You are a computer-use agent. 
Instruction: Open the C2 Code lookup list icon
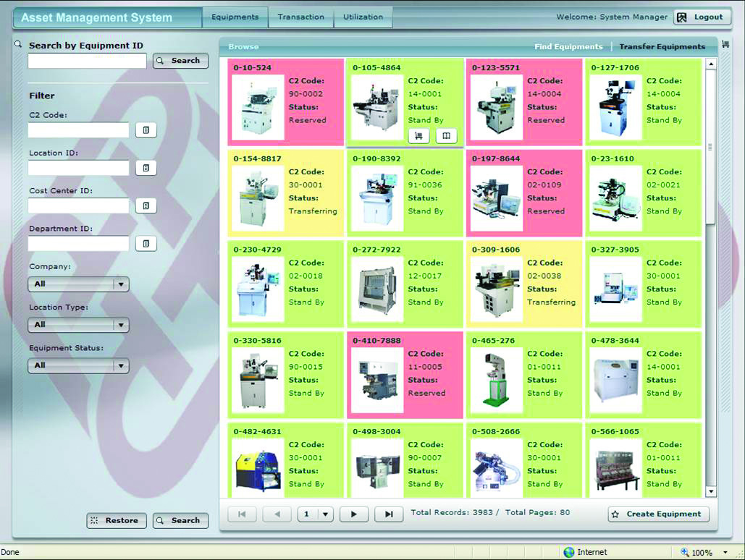click(x=146, y=130)
